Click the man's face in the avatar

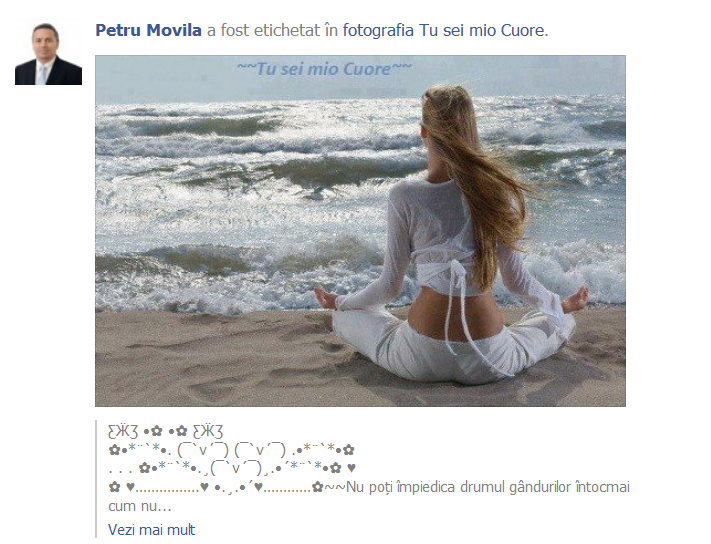46,41
